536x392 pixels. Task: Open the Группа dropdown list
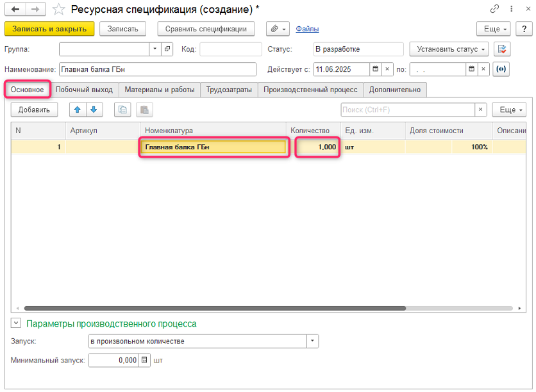pos(155,49)
